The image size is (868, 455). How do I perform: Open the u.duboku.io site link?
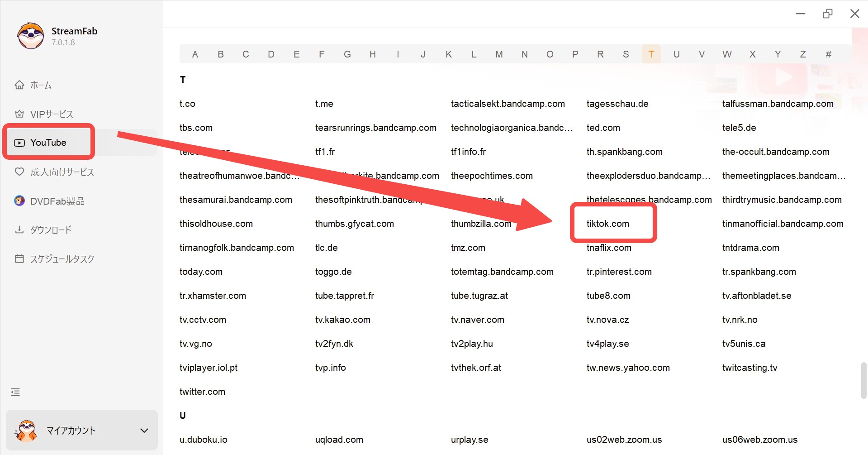click(x=203, y=440)
